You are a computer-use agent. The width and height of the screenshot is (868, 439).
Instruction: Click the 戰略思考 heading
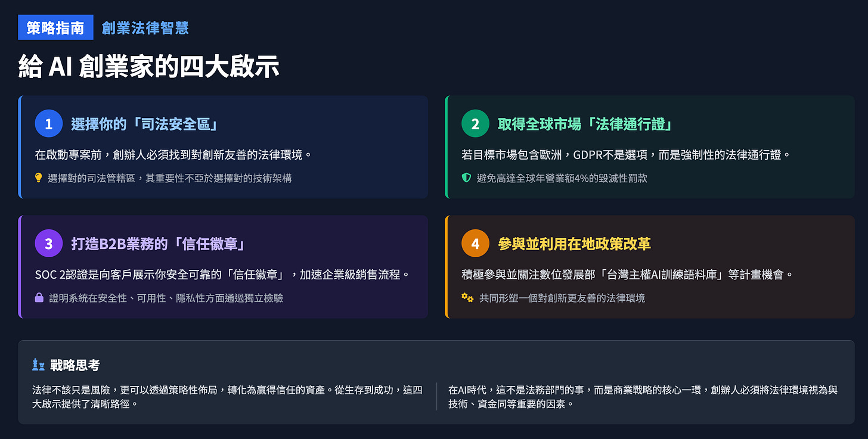(x=75, y=365)
